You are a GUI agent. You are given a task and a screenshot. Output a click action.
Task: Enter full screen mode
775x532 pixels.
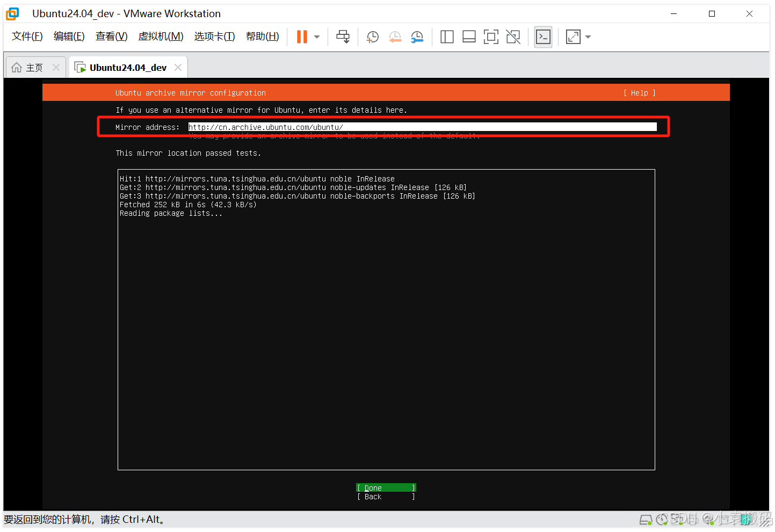(x=491, y=37)
